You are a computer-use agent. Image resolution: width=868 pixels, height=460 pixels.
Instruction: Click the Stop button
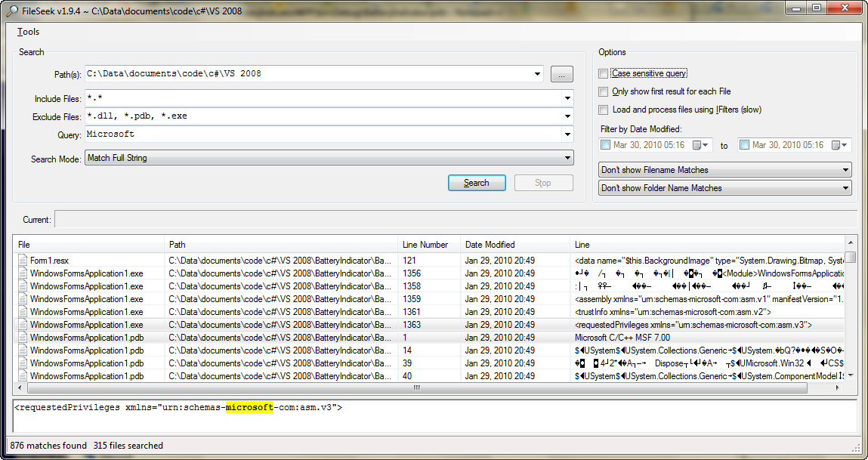(x=543, y=183)
